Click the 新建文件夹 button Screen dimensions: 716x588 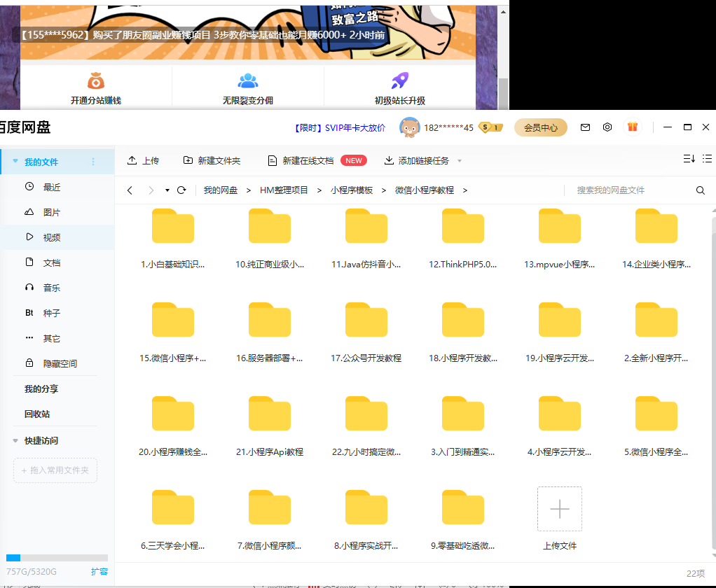pos(212,160)
